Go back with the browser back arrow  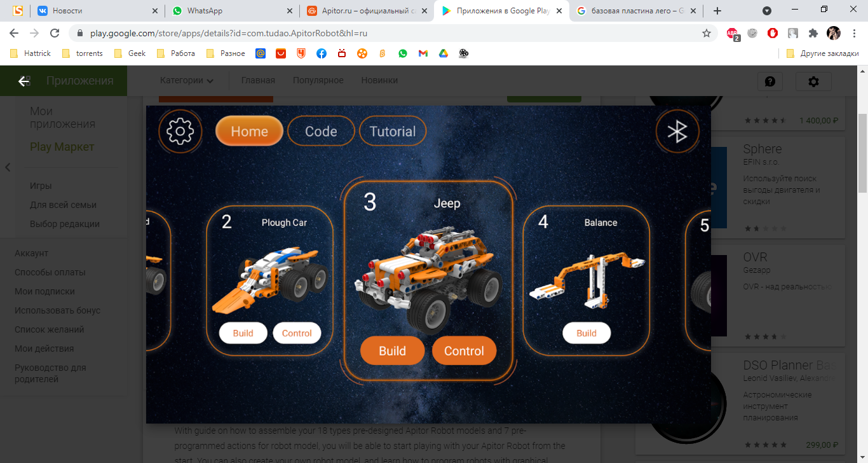click(x=14, y=33)
